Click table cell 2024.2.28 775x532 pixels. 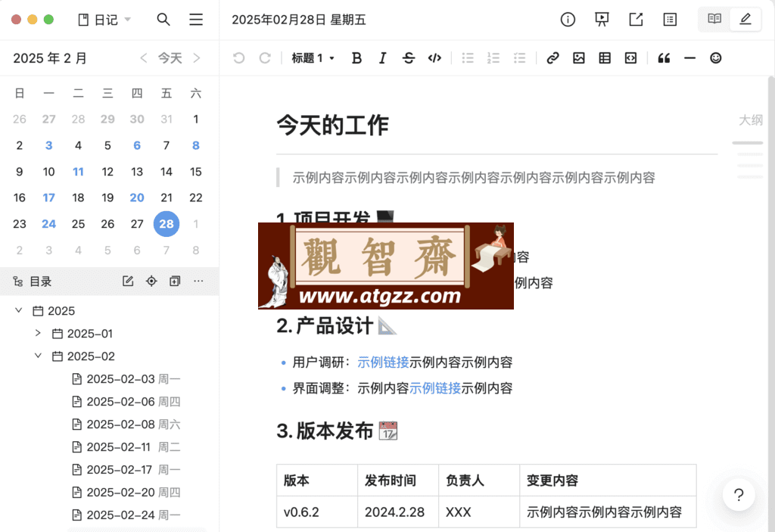(398, 512)
